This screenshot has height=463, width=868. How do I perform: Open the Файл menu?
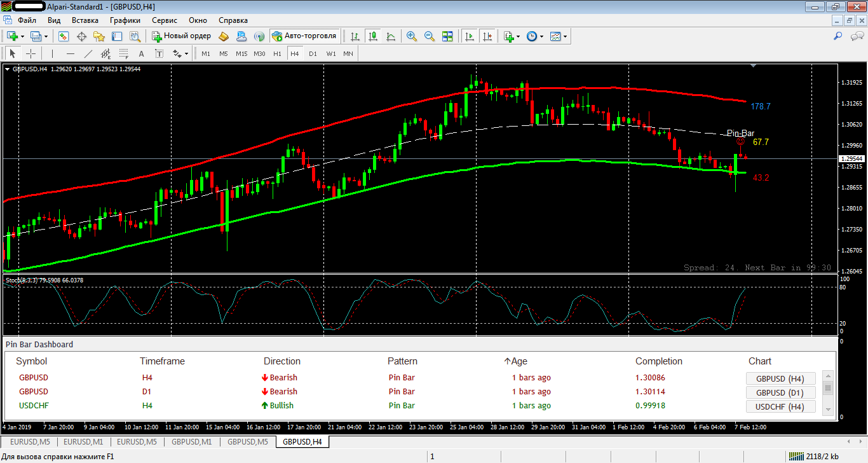[27, 20]
